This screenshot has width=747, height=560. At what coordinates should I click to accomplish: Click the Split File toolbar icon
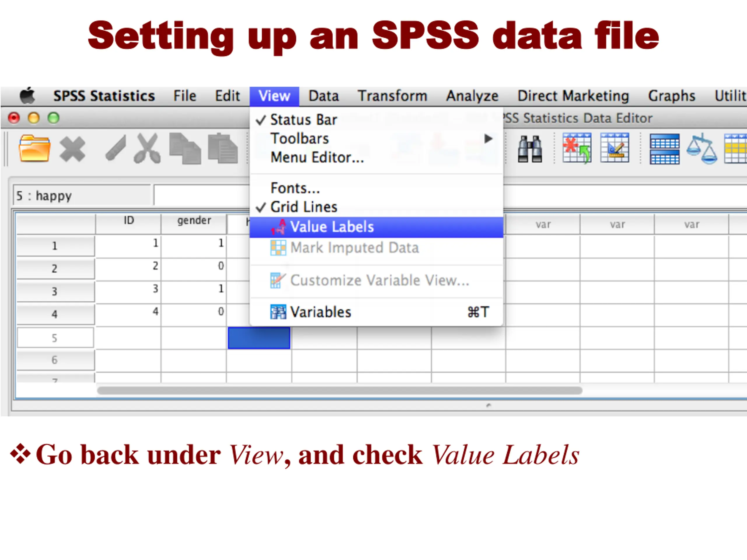[665, 149]
